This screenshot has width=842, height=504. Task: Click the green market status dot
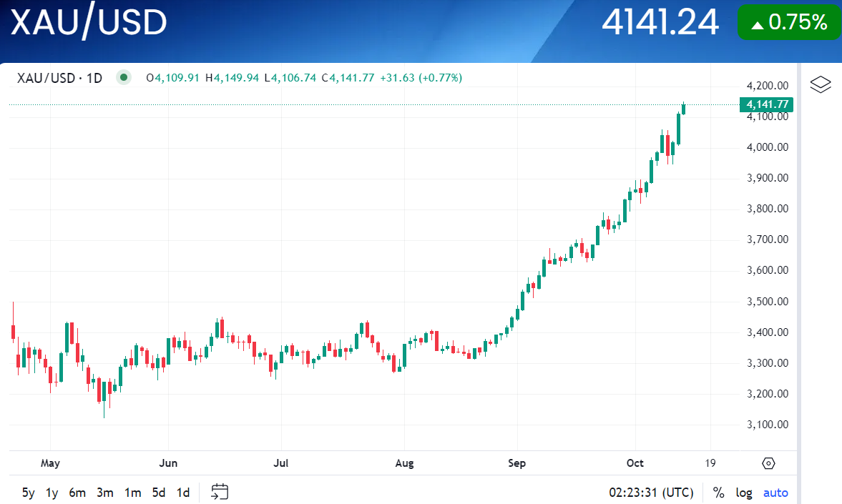124,77
